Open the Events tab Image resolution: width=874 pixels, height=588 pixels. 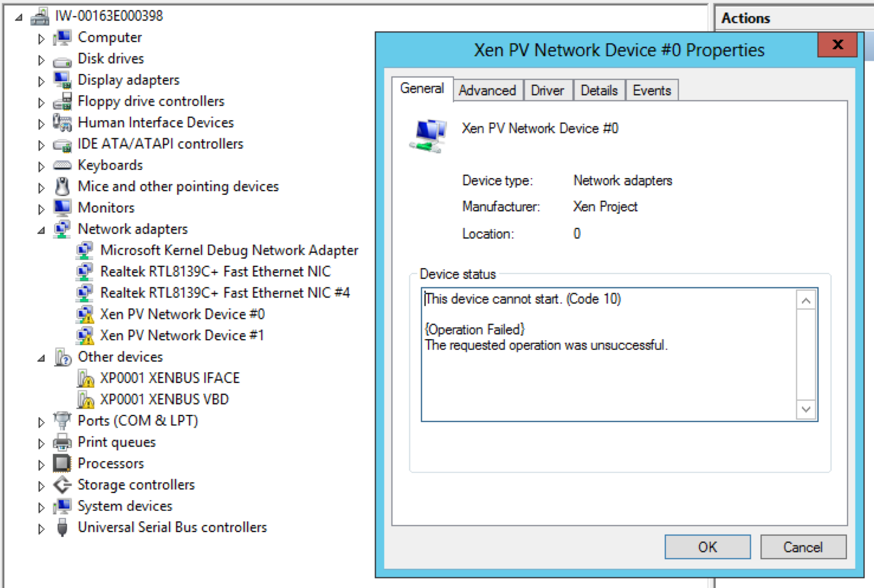652,91
